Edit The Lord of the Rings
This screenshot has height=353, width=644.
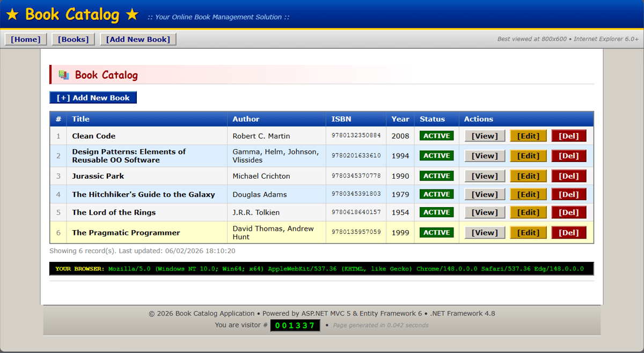click(x=528, y=212)
